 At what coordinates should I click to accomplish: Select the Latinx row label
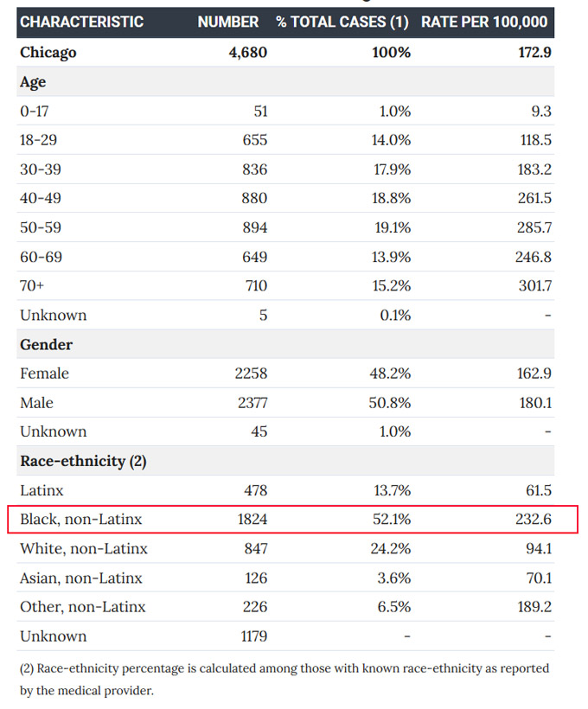[42, 490]
